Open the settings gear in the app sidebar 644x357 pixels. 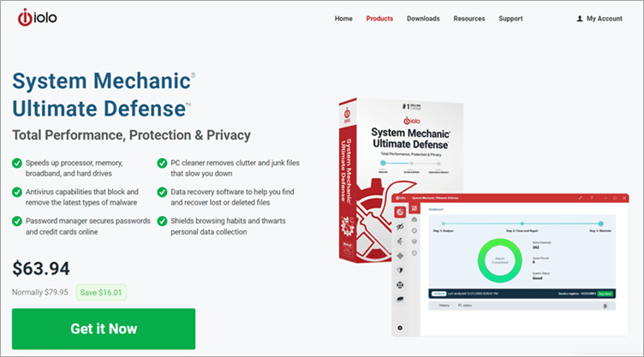[400, 328]
